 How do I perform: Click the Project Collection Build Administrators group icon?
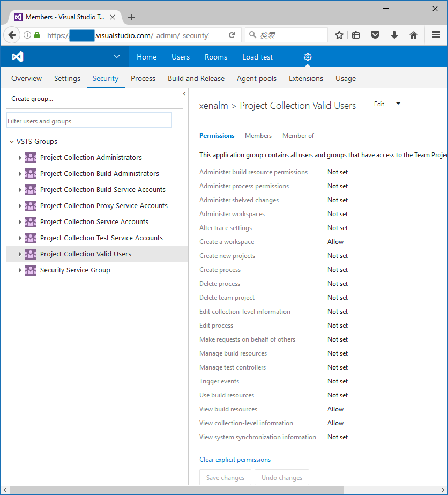[x=31, y=173]
